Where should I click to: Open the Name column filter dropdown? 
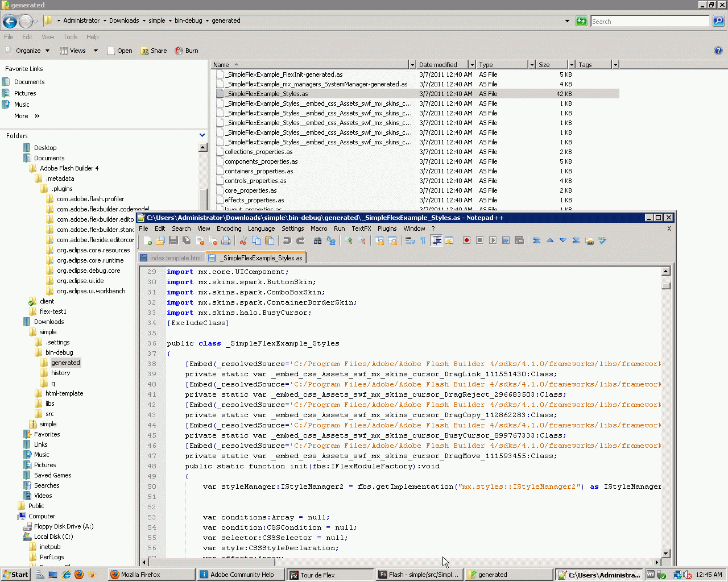[x=411, y=65]
